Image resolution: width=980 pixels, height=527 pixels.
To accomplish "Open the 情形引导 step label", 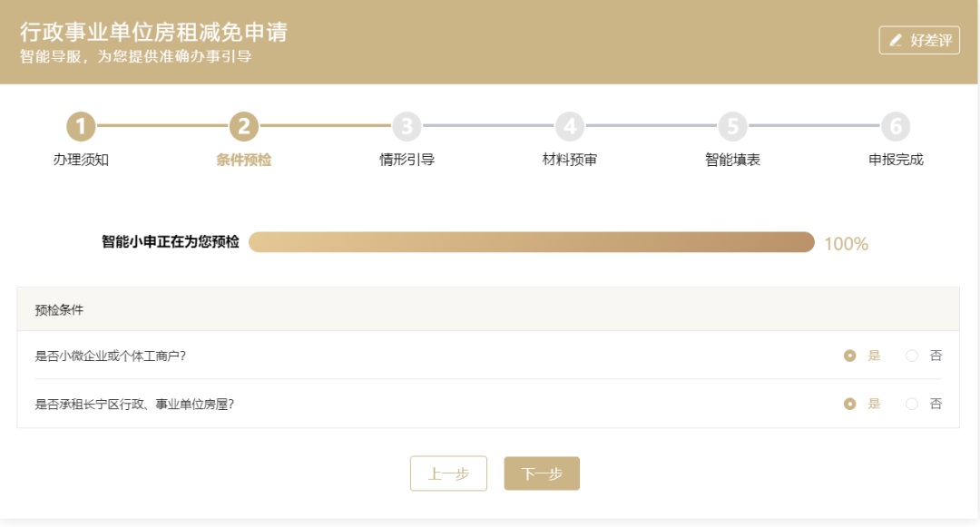I will click(407, 160).
